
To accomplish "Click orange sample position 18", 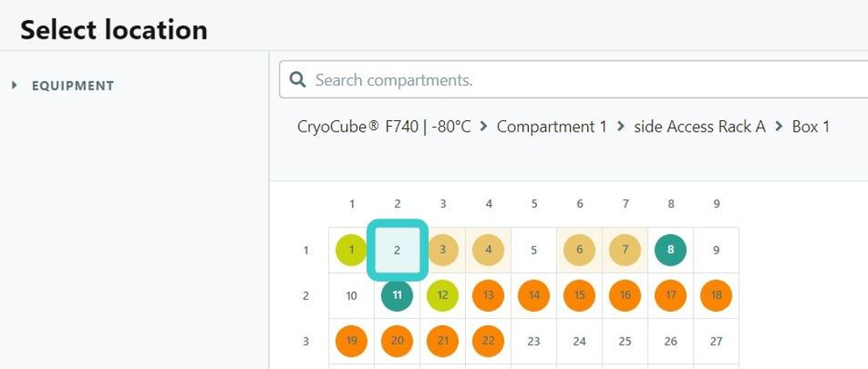I will tap(716, 296).
